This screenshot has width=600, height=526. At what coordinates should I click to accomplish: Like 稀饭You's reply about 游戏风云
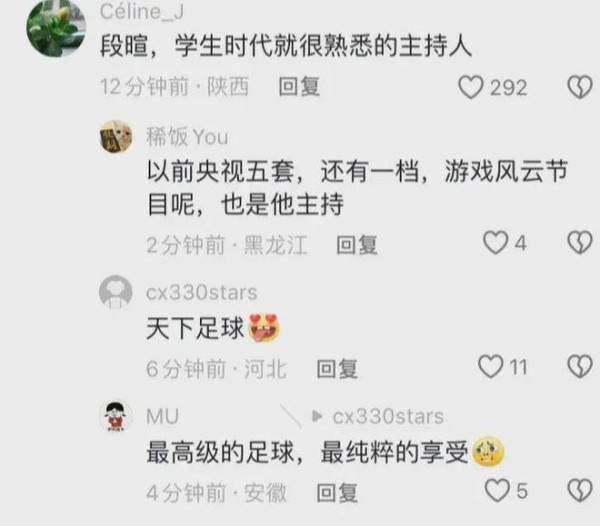(496, 243)
